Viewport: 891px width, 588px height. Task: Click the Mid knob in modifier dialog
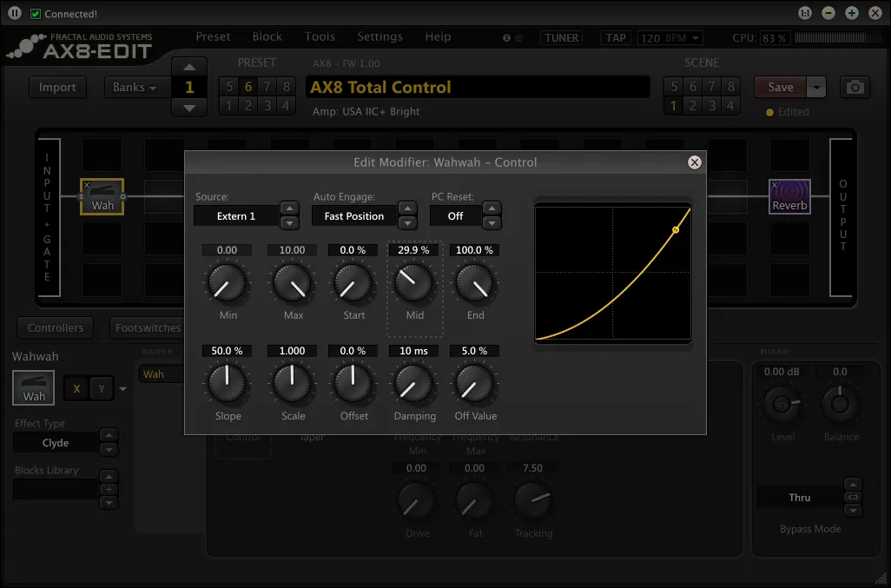414,283
